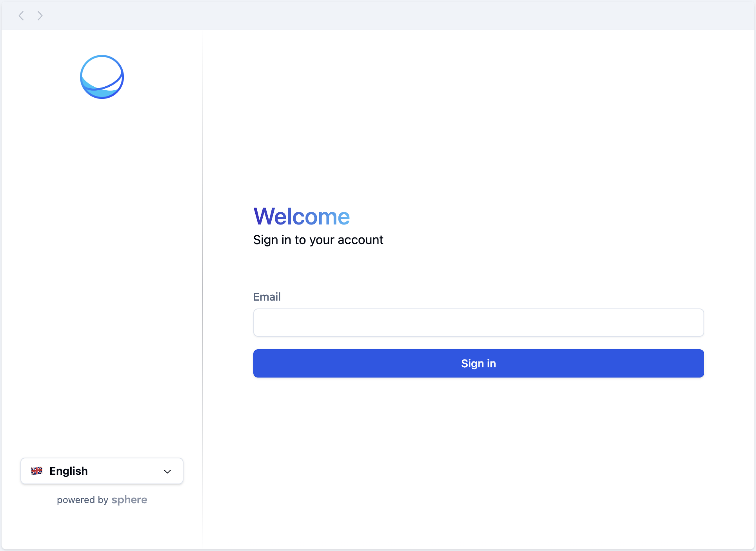Screen dimensions: 756x551
Task: Click the language selector chevron arrow
Action: pyautogui.click(x=167, y=471)
